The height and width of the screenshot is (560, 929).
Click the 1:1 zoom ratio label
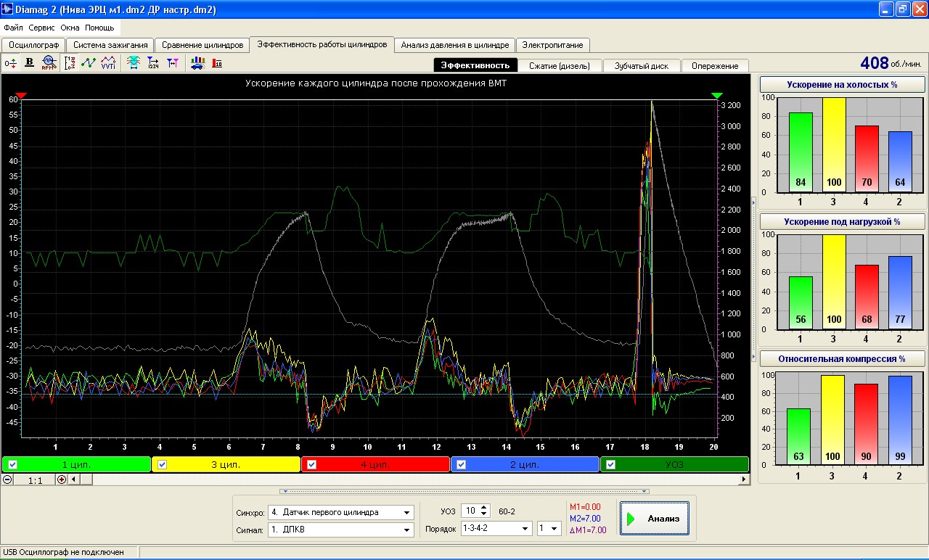(x=34, y=480)
